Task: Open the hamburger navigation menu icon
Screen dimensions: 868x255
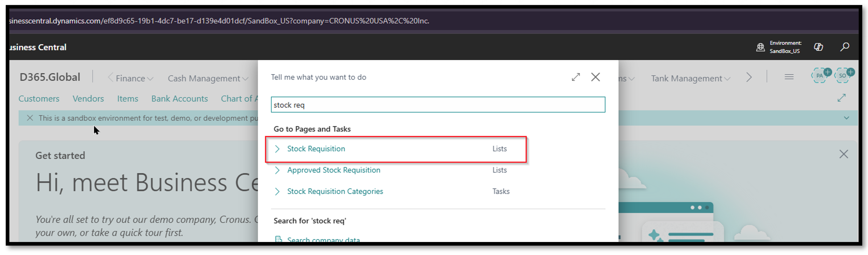Action: [x=789, y=77]
